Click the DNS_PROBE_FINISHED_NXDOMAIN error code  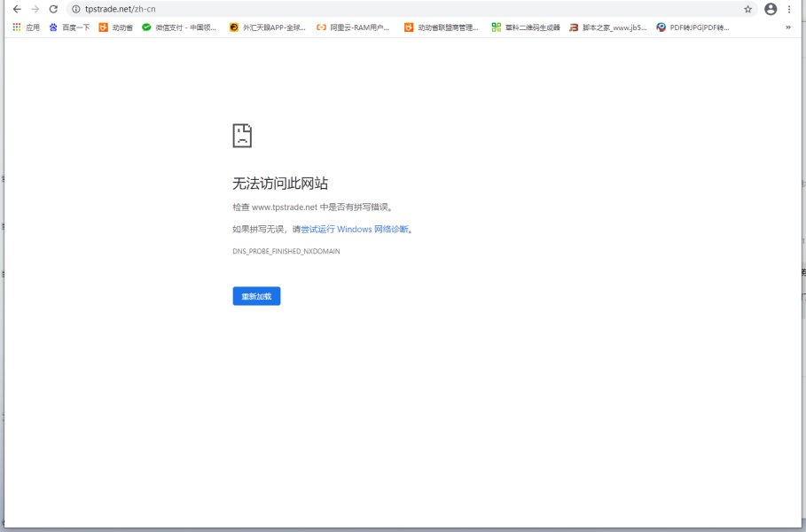tap(286, 251)
